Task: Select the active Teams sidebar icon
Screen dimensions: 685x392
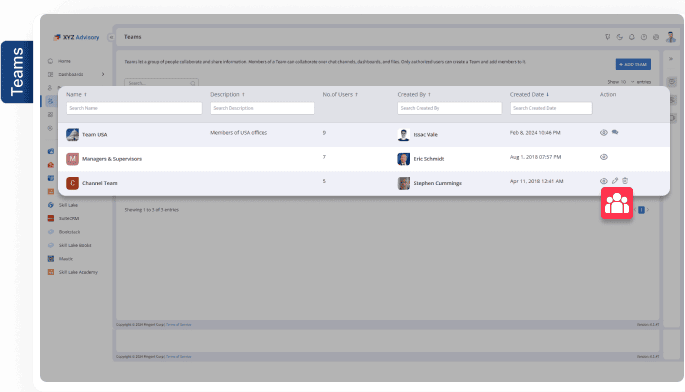Action: click(x=51, y=101)
